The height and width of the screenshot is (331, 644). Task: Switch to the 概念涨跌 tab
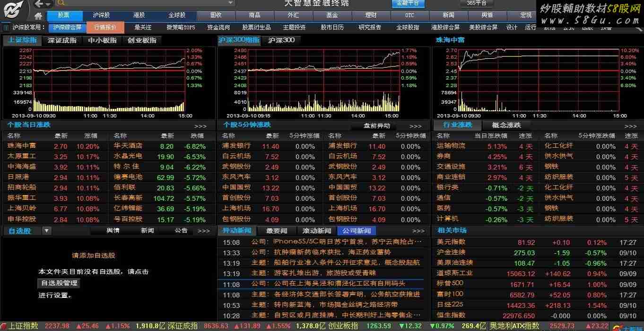point(506,125)
